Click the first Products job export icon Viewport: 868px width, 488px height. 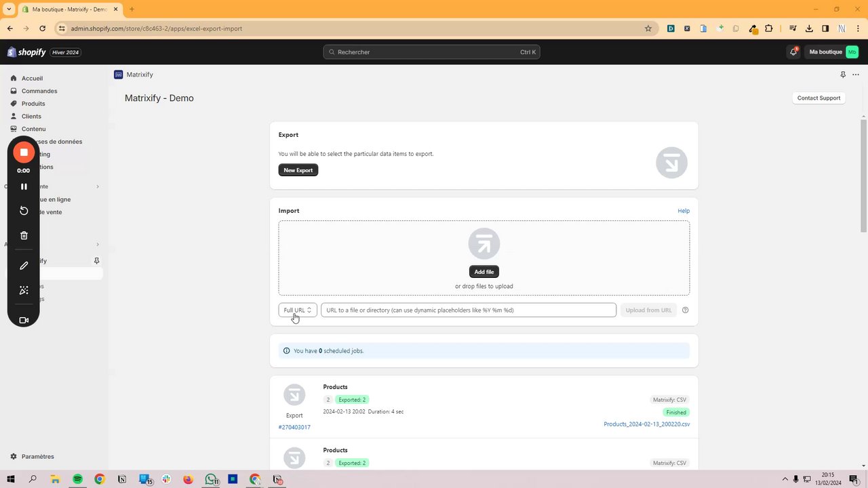coord(294,395)
